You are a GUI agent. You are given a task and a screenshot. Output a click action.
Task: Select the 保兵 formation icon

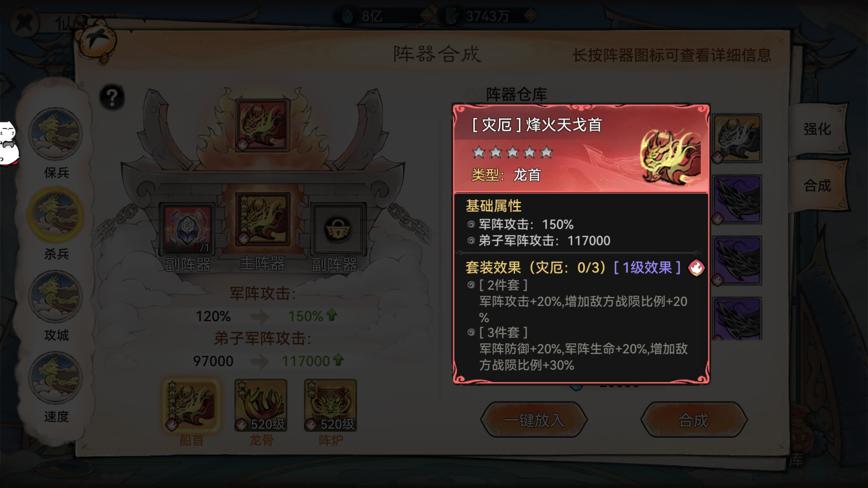(56, 134)
